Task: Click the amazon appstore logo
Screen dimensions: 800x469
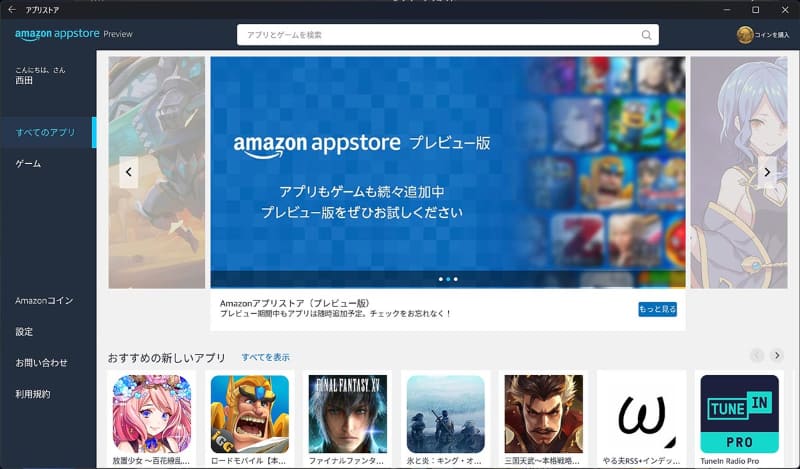Action: 57,34
